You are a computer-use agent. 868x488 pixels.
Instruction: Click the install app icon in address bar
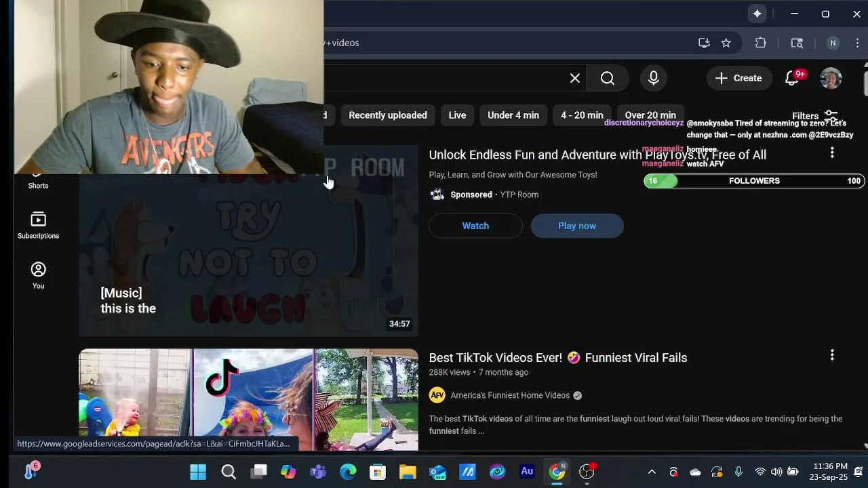pos(704,43)
